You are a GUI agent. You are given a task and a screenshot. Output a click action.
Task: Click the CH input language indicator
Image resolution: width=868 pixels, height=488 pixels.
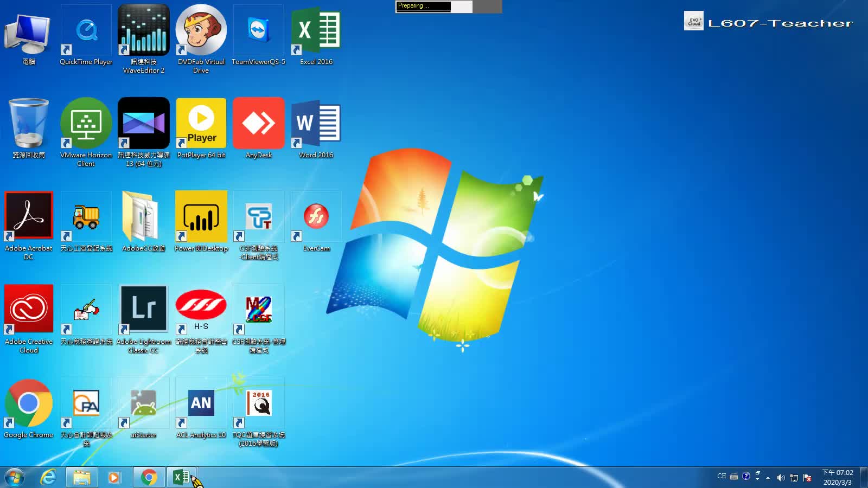722,477
